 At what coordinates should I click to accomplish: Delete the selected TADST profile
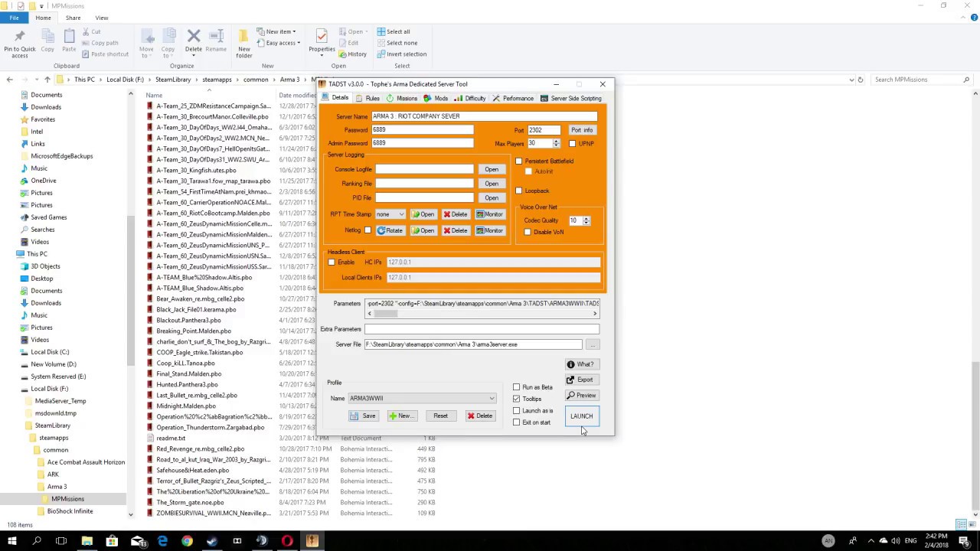click(x=481, y=416)
